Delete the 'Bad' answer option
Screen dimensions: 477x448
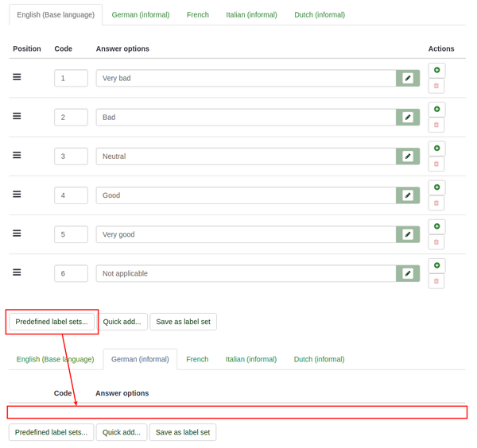pos(436,125)
